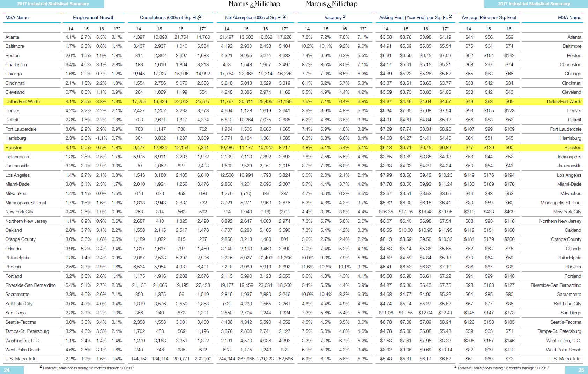Click Miami-Dade's $11.24 asking rent
Screen dimensions: 588x374
445,184
